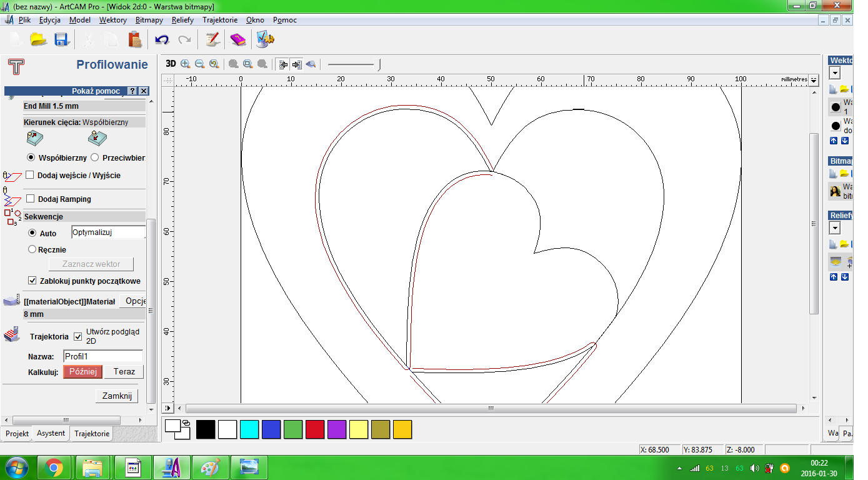Open the options monitor-with-gear icon
The width and height of the screenshot is (868, 480).
[x=265, y=39]
